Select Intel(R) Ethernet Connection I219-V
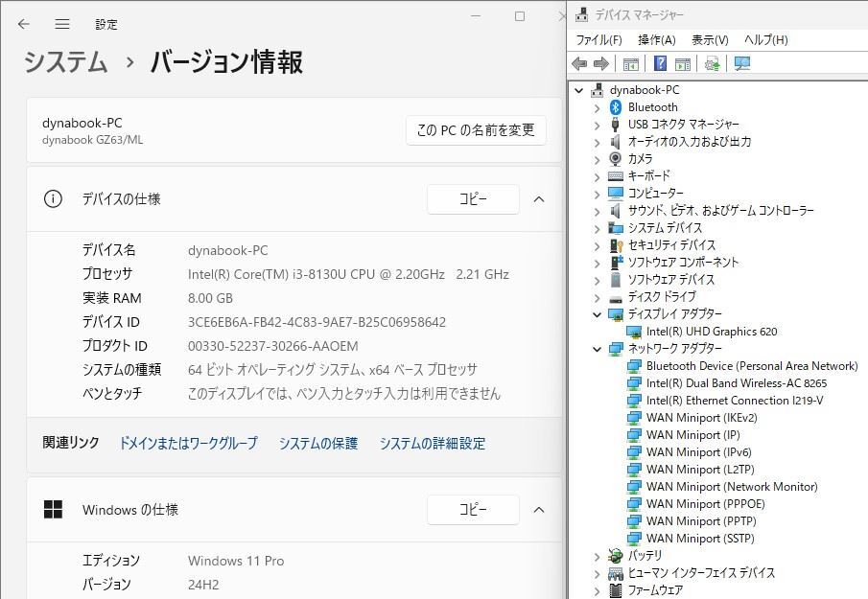Viewport: 868px width, 599px height. tap(735, 400)
